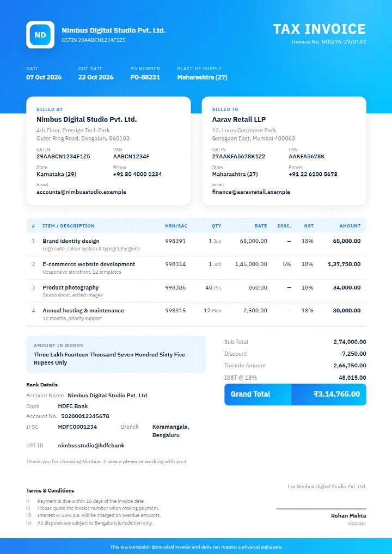The height and width of the screenshot is (554, 392).
Task: Click HSN code 998386
Action: coord(175,287)
